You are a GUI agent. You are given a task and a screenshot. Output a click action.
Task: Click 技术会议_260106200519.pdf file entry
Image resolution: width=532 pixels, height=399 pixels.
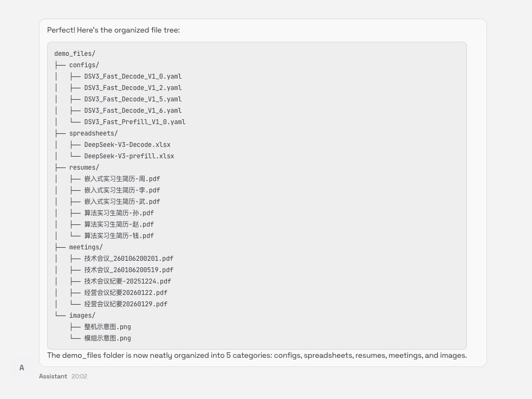[128, 270]
